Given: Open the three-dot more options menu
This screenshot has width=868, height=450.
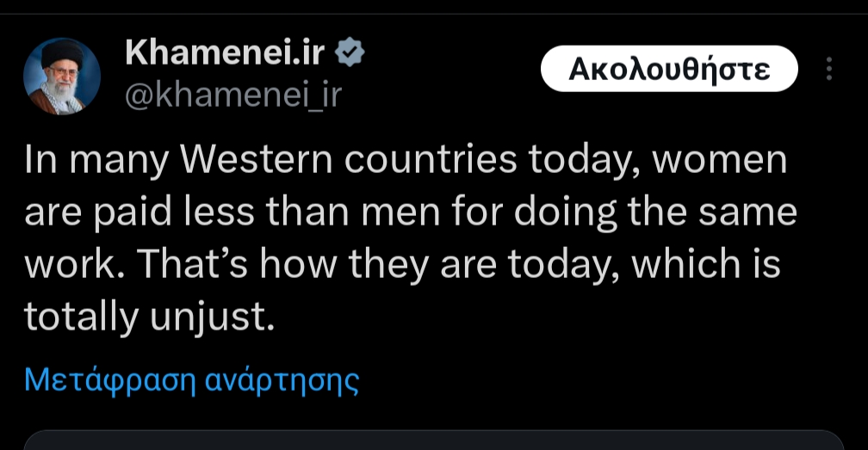Looking at the screenshot, I should tap(829, 69).
